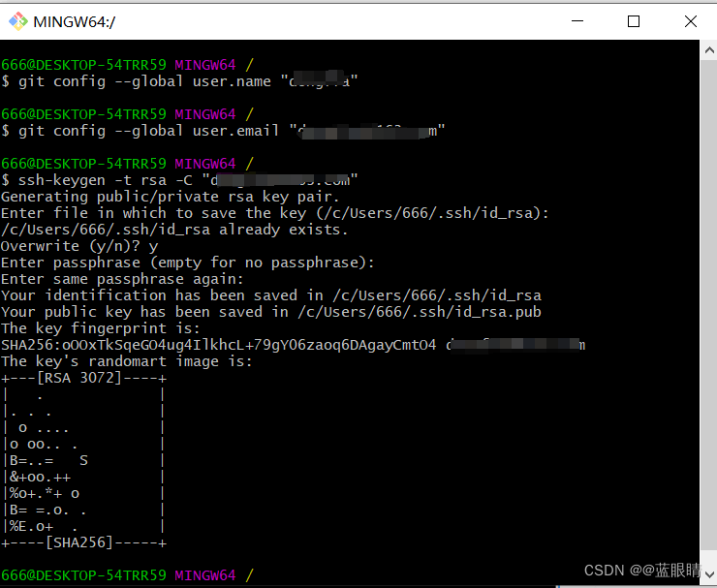This screenshot has height=588, width=717.
Task: Click '/c/Users/666/.ssh/id_rsa already exists.' line
Action: pyautogui.click(x=174, y=230)
